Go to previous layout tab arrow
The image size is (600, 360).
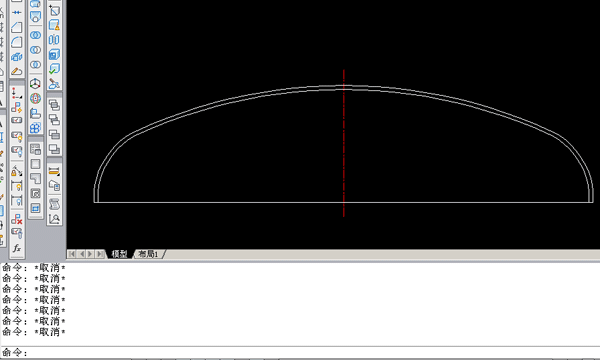[x=81, y=254]
